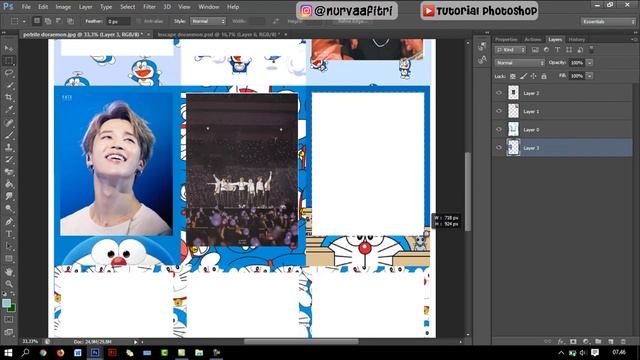The width and height of the screenshot is (640, 360).
Task: Select the Horizontal Type tool
Action: coord(9,234)
